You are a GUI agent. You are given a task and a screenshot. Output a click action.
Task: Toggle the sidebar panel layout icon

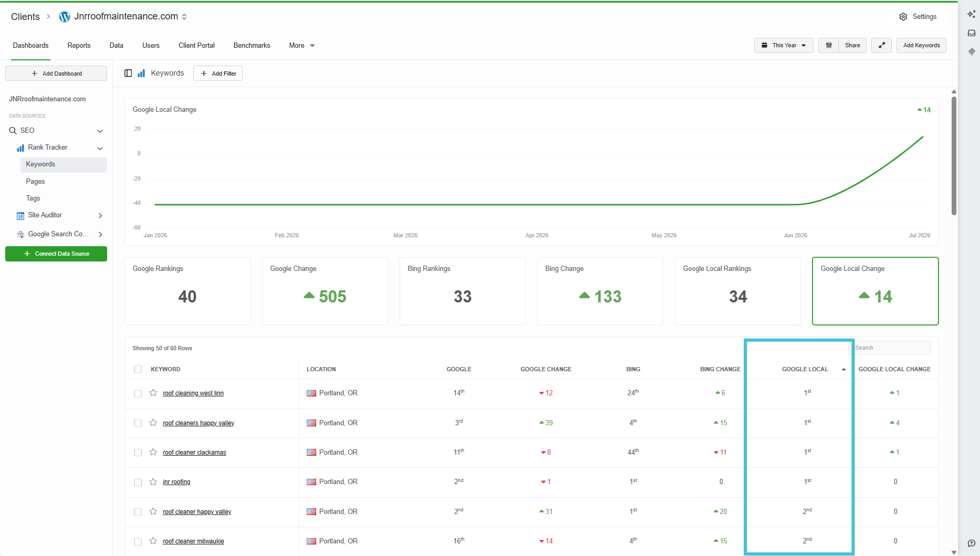tap(128, 73)
